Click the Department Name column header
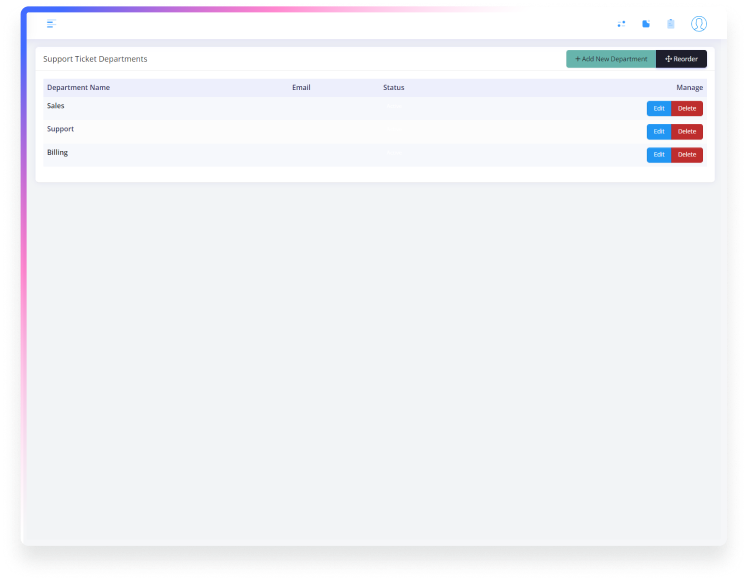Image resolution: width=747 pixels, height=581 pixels. coord(78,88)
